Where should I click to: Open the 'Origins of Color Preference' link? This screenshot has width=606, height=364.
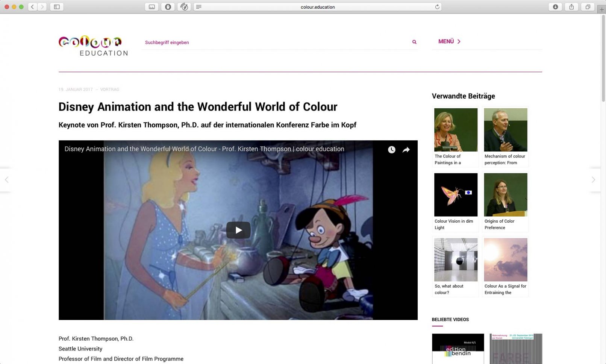pos(499,224)
